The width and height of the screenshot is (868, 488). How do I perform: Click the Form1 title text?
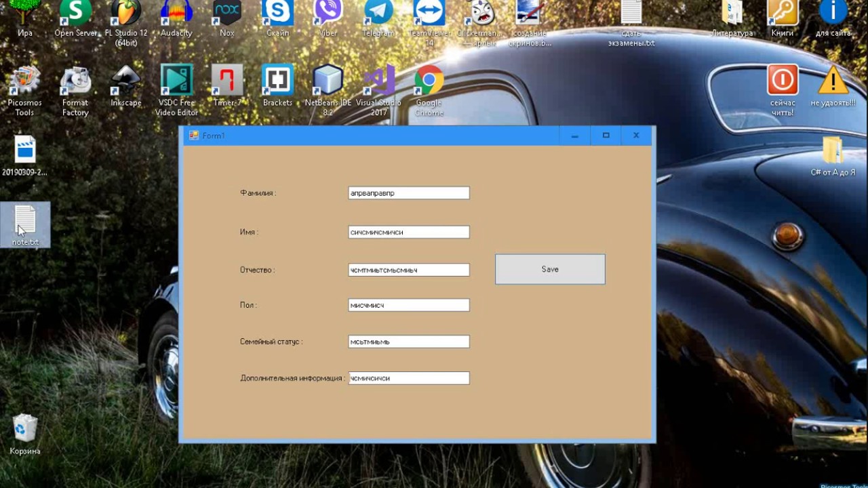pos(214,136)
